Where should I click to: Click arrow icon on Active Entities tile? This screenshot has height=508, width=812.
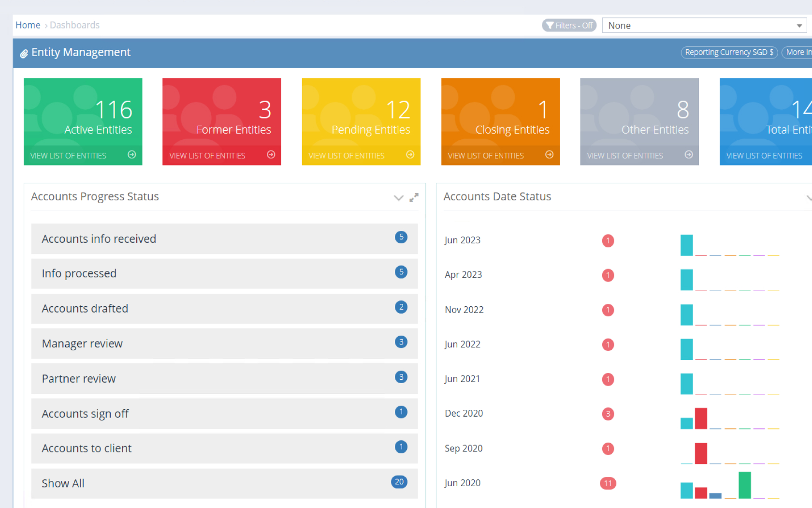pos(131,155)
